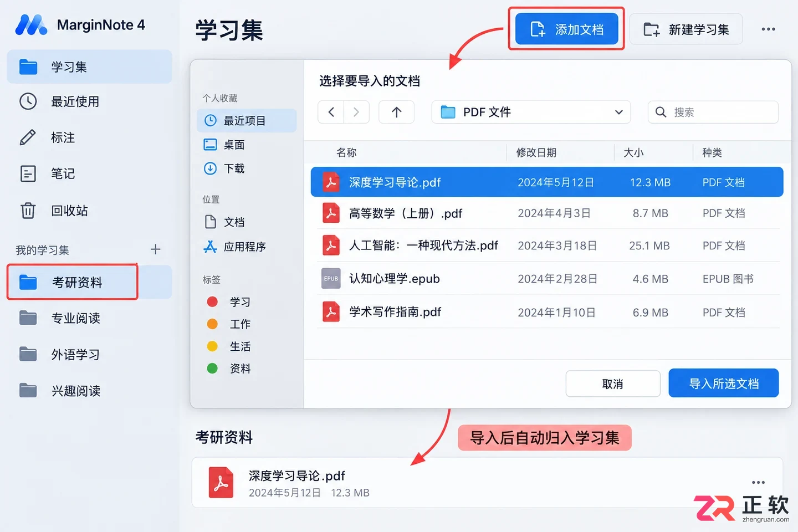798x532 pixels.
Task: Sort files by the 修改日期 column header
Action: (x=536, y=152)
